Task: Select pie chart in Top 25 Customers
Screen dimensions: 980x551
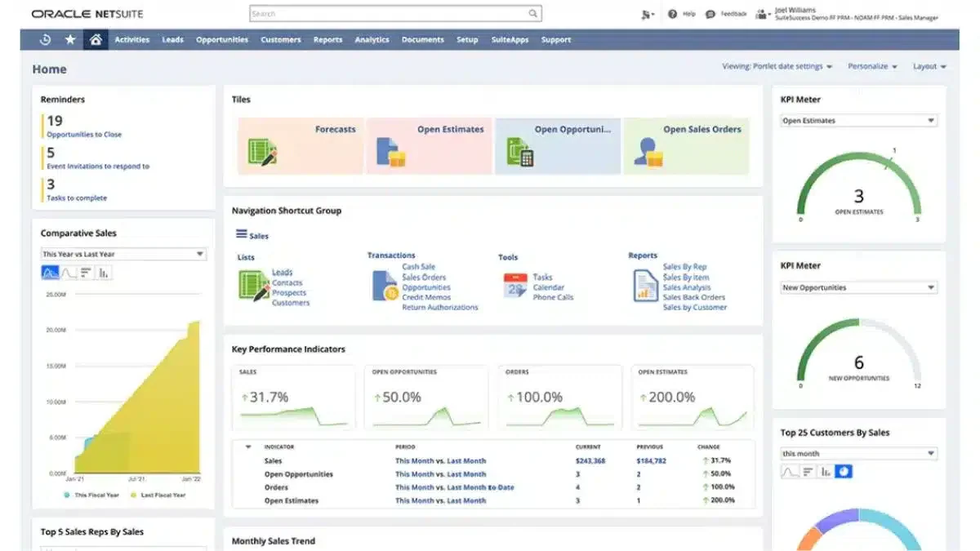Action: [x=844, y=471]
